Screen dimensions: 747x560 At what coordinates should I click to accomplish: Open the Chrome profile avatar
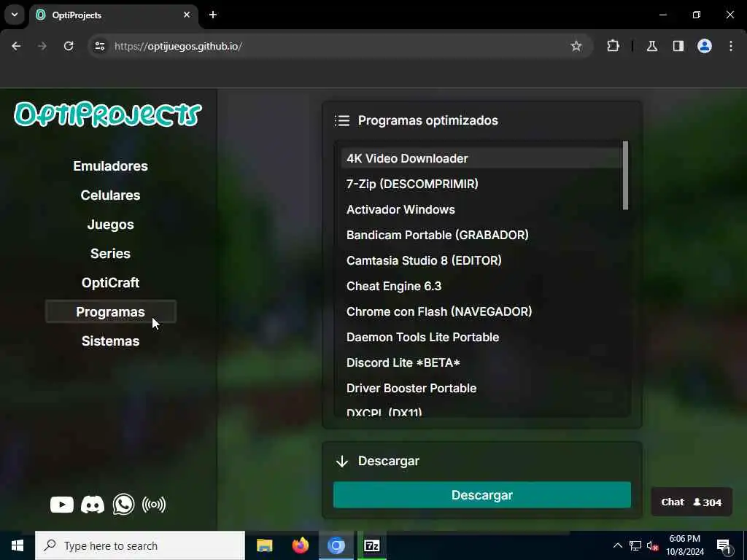705,46
